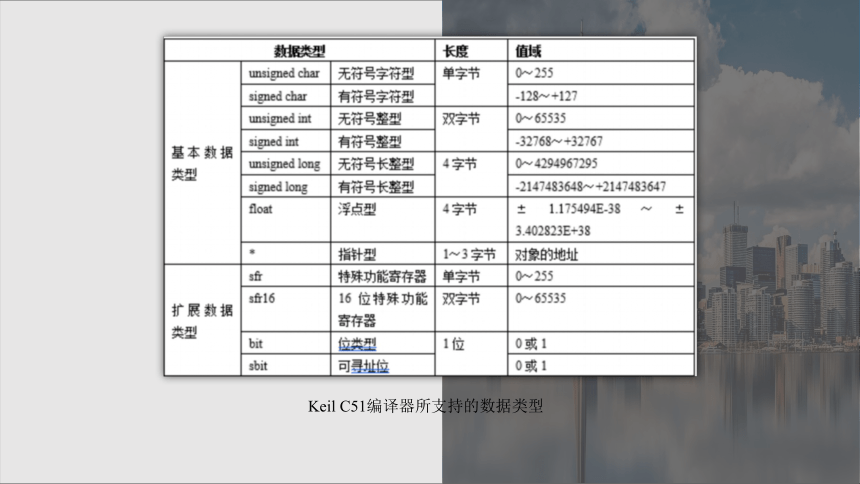Click the 扩展数据类型 category cell
Image resolution: width=860 pixels, height=484 pixels.
pos(202,320)
